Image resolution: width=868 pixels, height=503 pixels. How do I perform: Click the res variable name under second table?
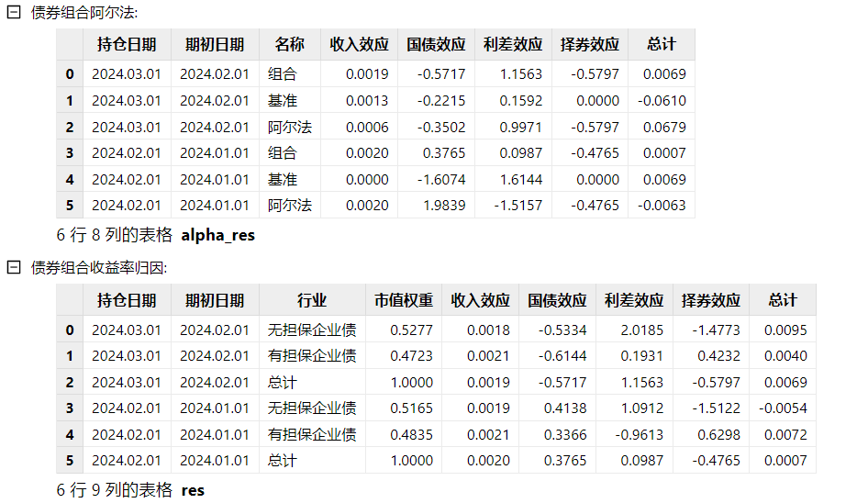(193, 491)
